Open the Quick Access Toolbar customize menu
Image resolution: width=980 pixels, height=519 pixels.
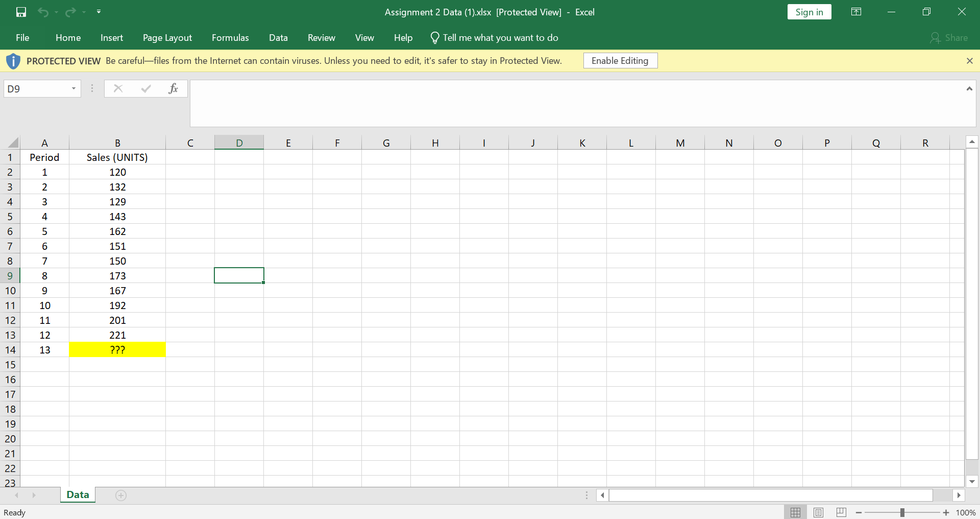[99, 12]
